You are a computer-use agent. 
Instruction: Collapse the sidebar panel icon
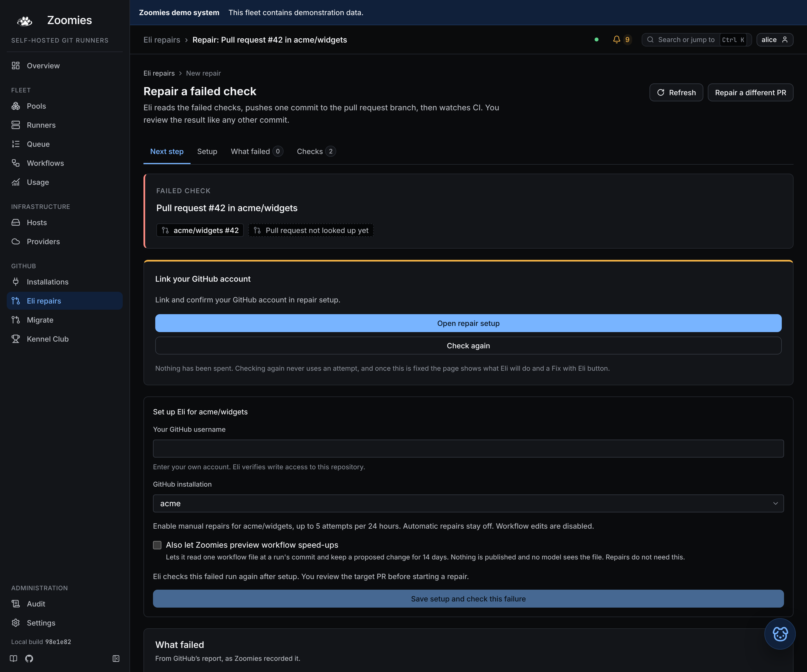[116, 659]
